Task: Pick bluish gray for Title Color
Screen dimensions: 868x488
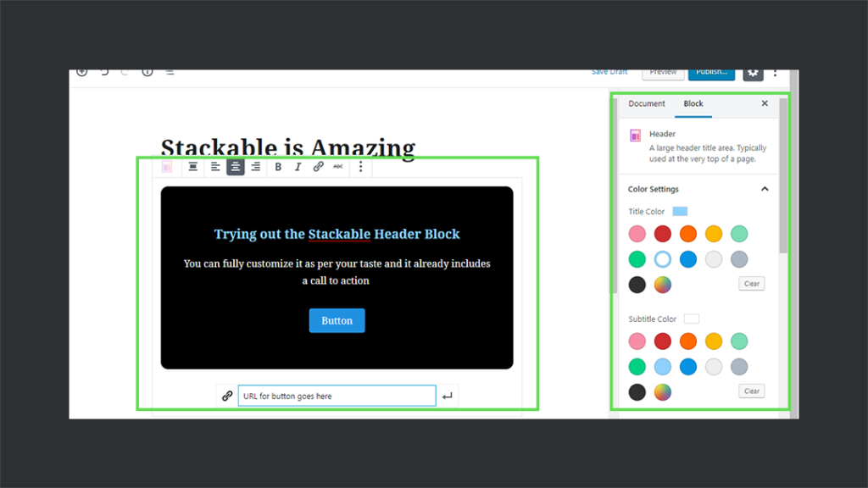Action: [739, 259]
